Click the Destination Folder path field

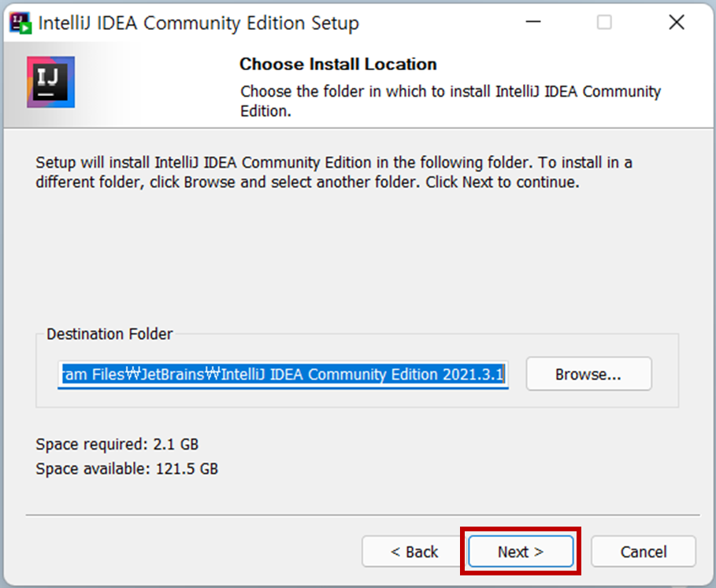[x=283, y=375]
